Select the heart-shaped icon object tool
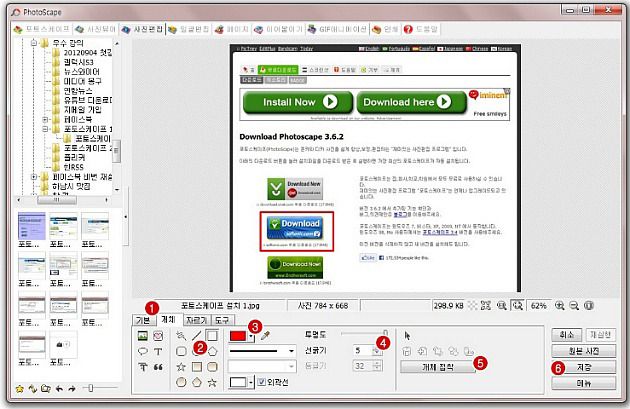Screen dimensions: 630x409 click(158, 336)
